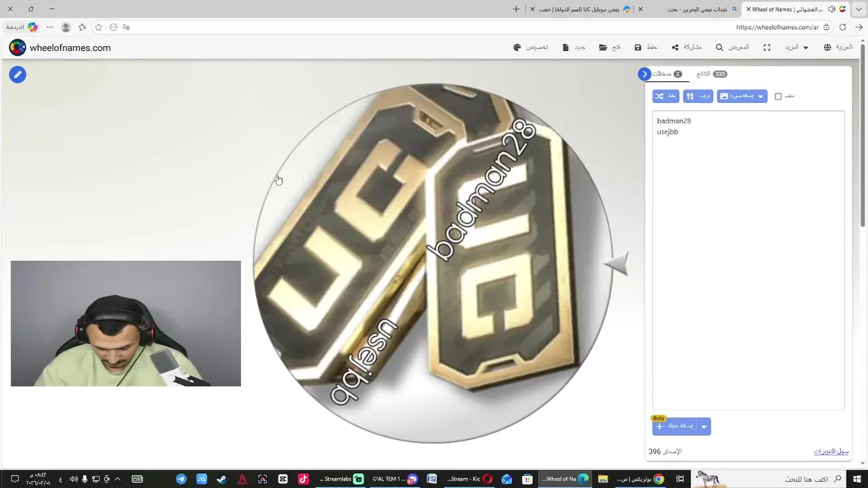Open Streamlabs from the taskbar
The width and height of the screenshot is (868, 488).
point(342,479)
